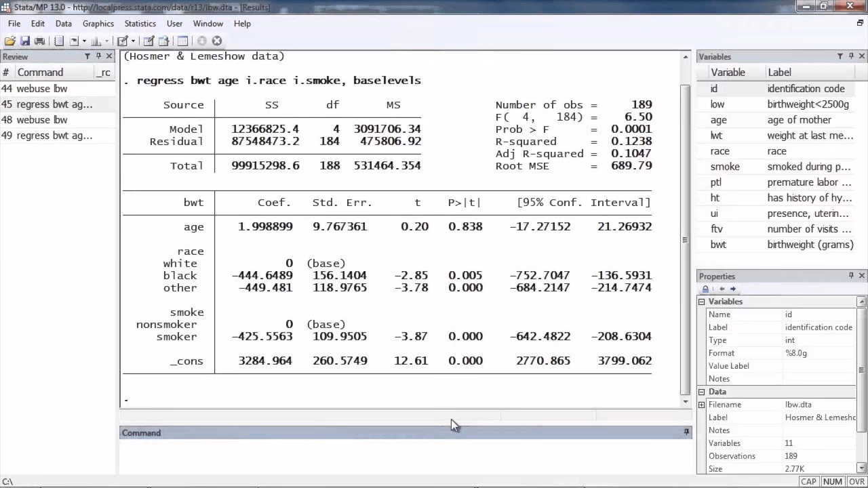The height and width of the screenshot is (488, 868).
Task: Select the smoke variable in the Variables panel
Action: (x=725, y=166)
